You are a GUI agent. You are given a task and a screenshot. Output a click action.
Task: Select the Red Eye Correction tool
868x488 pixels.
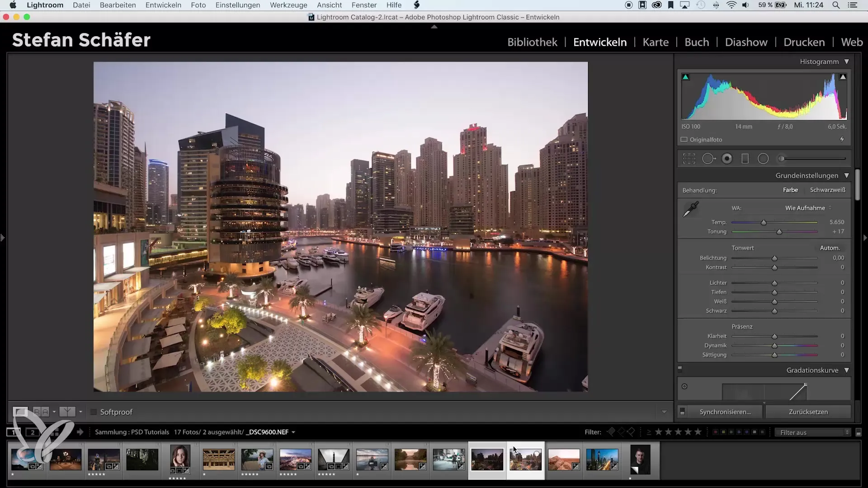(x=727, y=159)
